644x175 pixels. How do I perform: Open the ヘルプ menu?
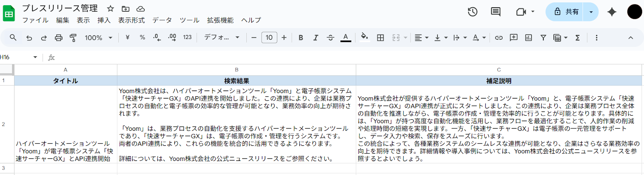click(x=251, y=20)
